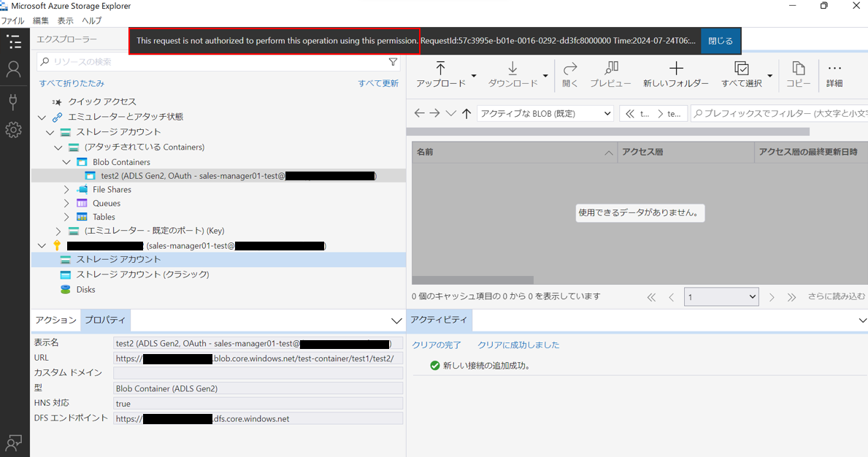Click 閉じる to dismiss error banner
868x457 pixels.
721,41
